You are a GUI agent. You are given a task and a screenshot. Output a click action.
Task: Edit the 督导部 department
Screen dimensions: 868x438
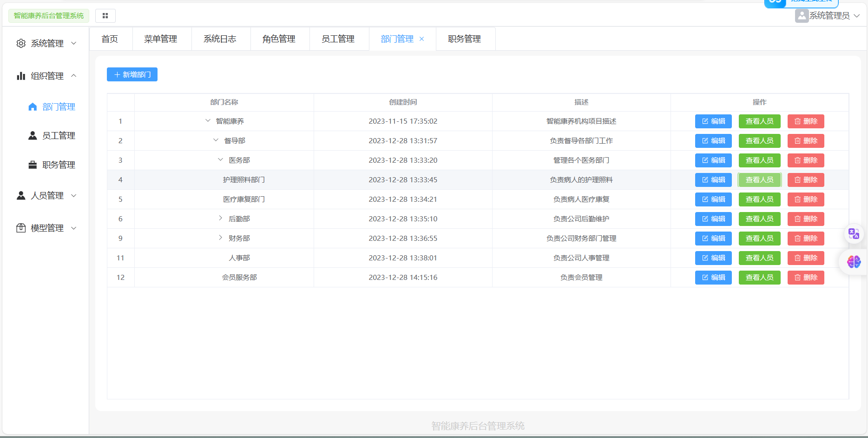[713, 141]
